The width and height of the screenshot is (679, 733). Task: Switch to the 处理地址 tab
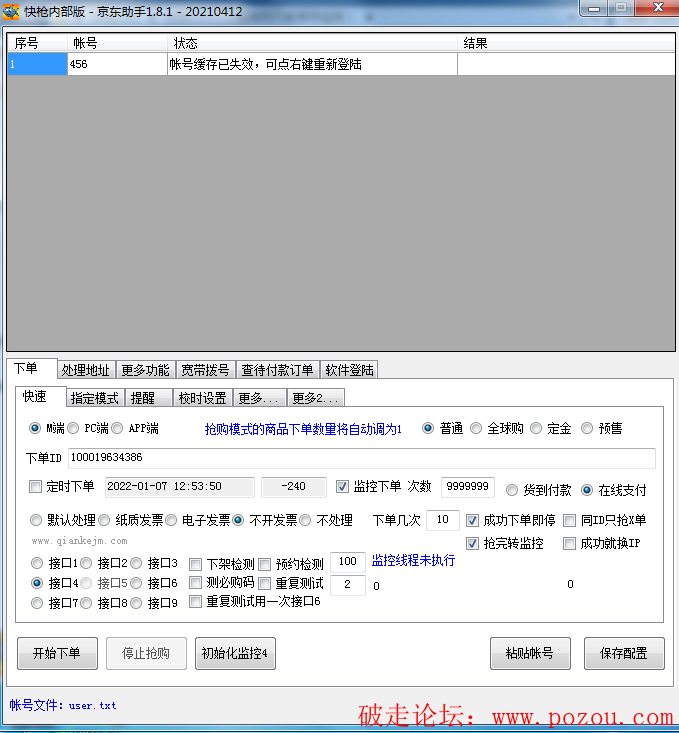pyautogui.click(x=86, y=370)
